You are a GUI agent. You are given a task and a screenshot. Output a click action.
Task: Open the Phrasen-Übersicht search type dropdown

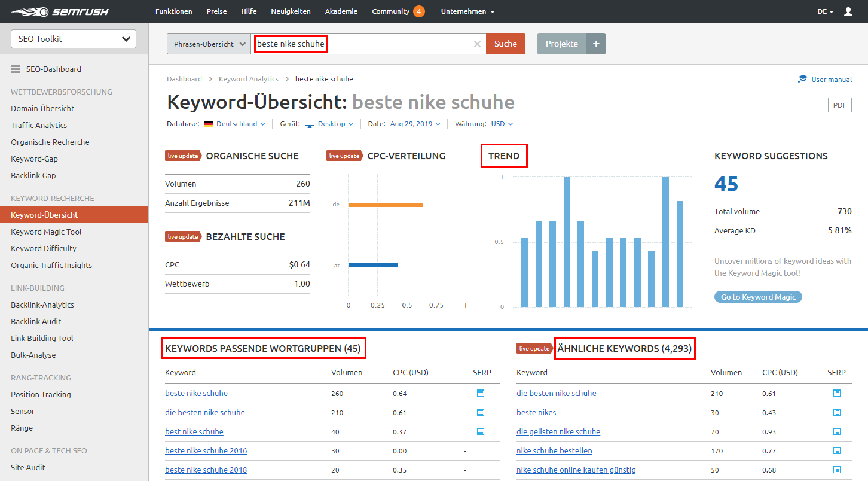pyautogui.click(x=209, y=44)
